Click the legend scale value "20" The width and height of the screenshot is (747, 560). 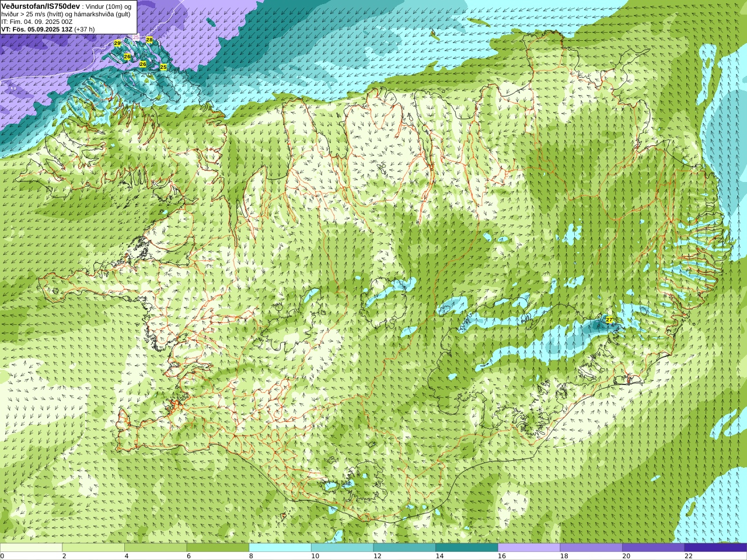click(626, 556)
